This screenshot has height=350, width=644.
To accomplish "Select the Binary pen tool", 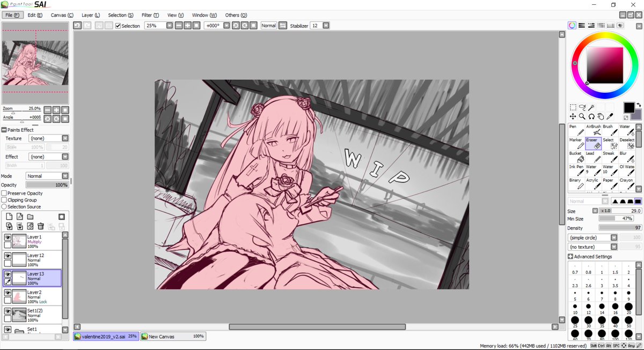I will coord(576,183).
